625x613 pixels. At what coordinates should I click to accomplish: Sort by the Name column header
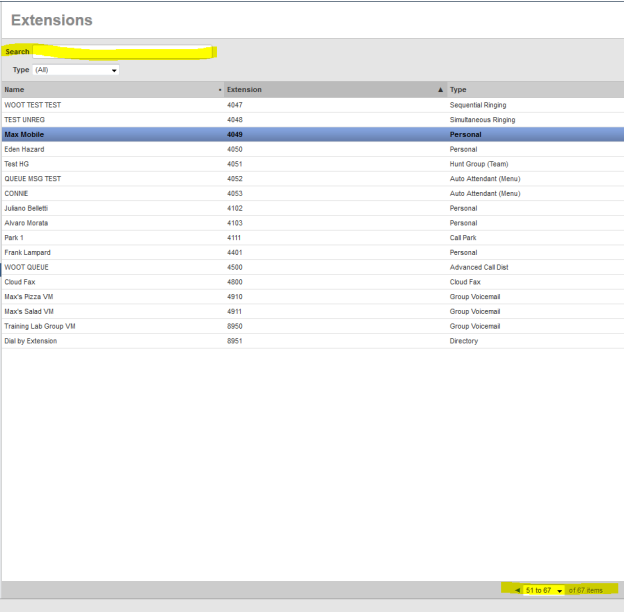pos(113,90)
